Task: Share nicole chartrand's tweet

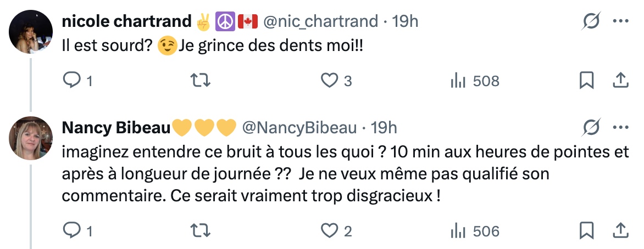Action: 620,81
